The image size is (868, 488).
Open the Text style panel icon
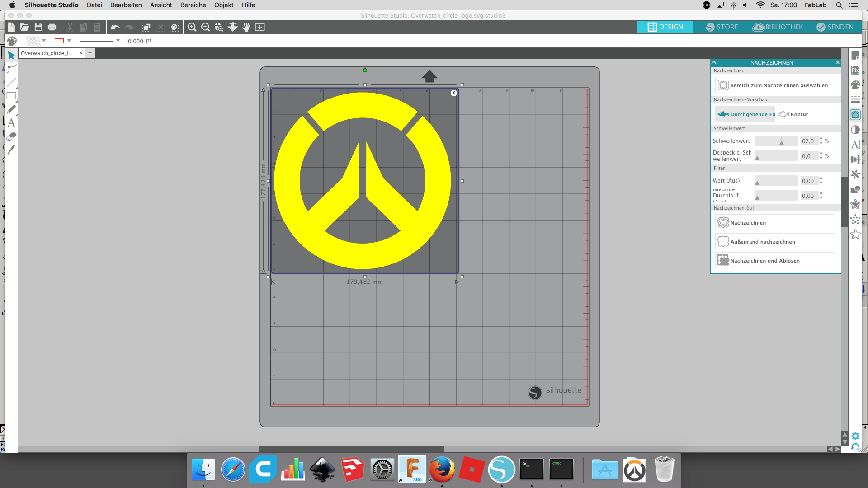tap(855, 145)
